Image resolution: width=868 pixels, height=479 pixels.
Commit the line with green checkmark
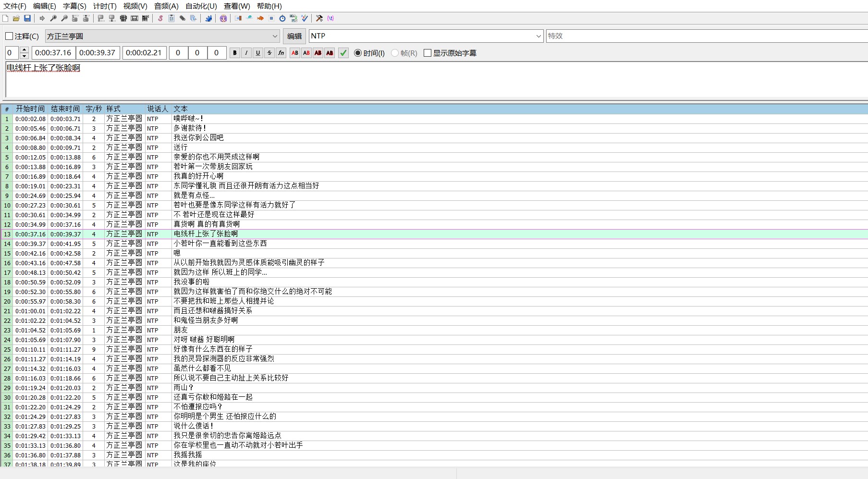(343, 53)
